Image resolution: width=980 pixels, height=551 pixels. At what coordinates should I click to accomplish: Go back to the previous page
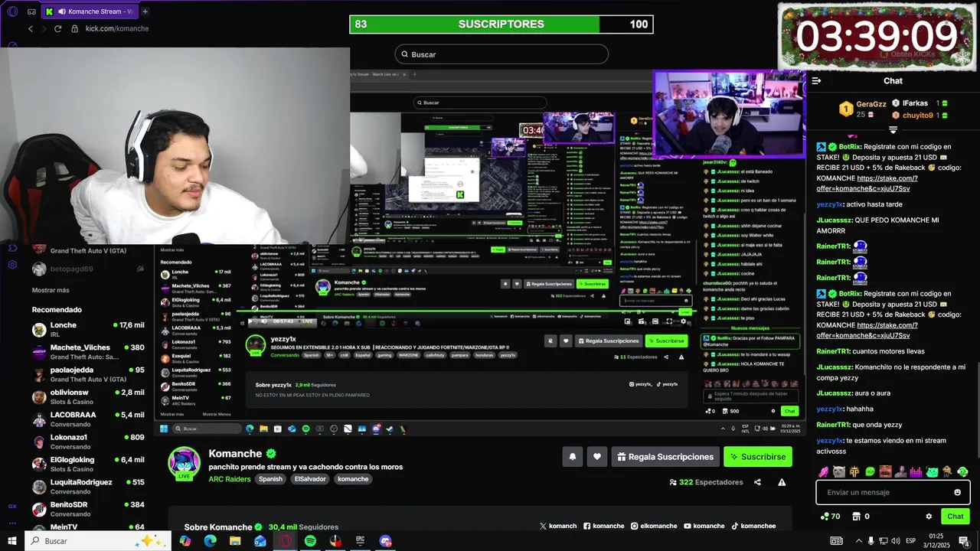point(31,28)
